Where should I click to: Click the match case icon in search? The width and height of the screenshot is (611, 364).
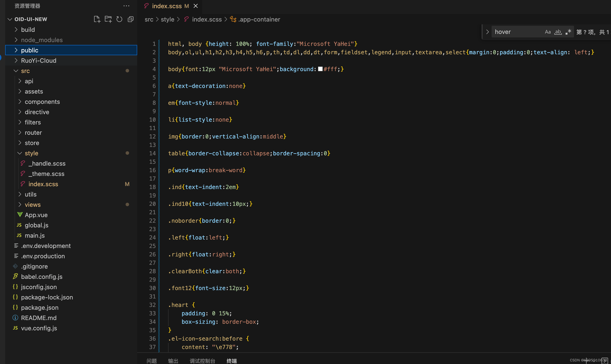click(547, 31)
